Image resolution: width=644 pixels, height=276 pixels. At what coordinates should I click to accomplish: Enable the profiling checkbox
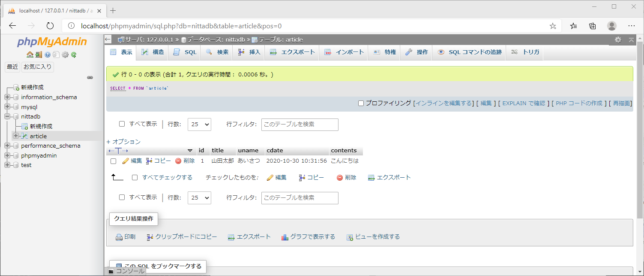pyautogui.click(x=361, y=103)
